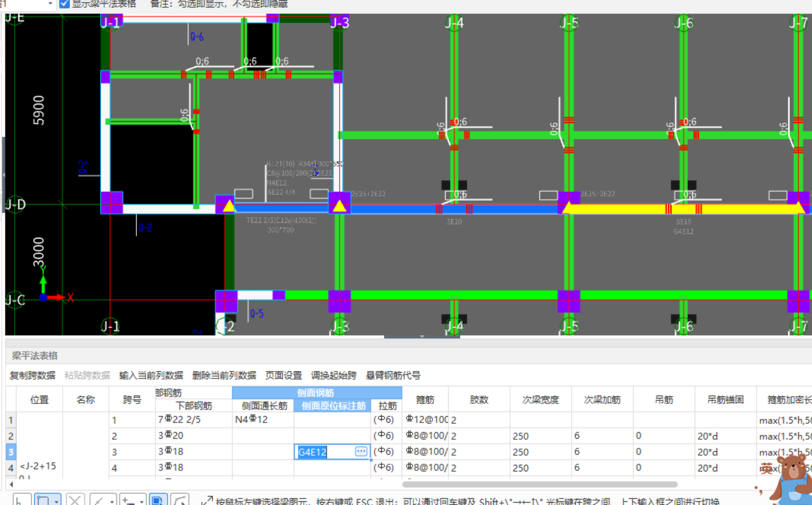Screen dimensions: 812x505
Task: Open the diagonal line tool dropdown arrow
Action: pos(112,501)
